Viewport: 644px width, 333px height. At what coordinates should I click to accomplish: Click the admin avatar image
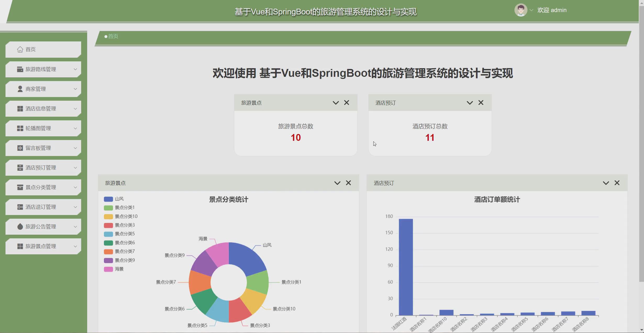pos(521,10)
